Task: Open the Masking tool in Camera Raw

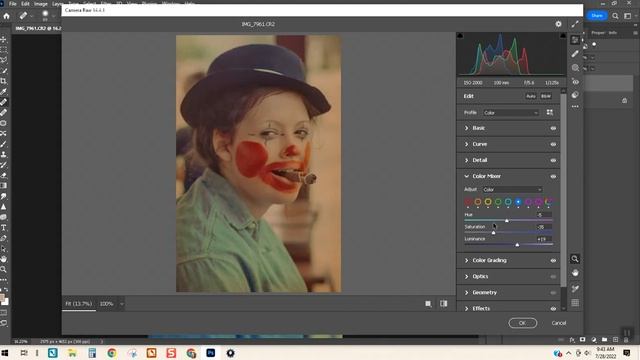Action: [575, 68]
